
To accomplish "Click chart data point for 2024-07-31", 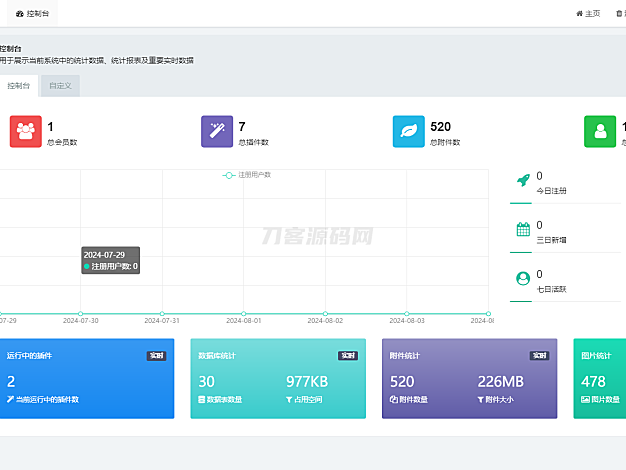I will (x=162, y=313).
